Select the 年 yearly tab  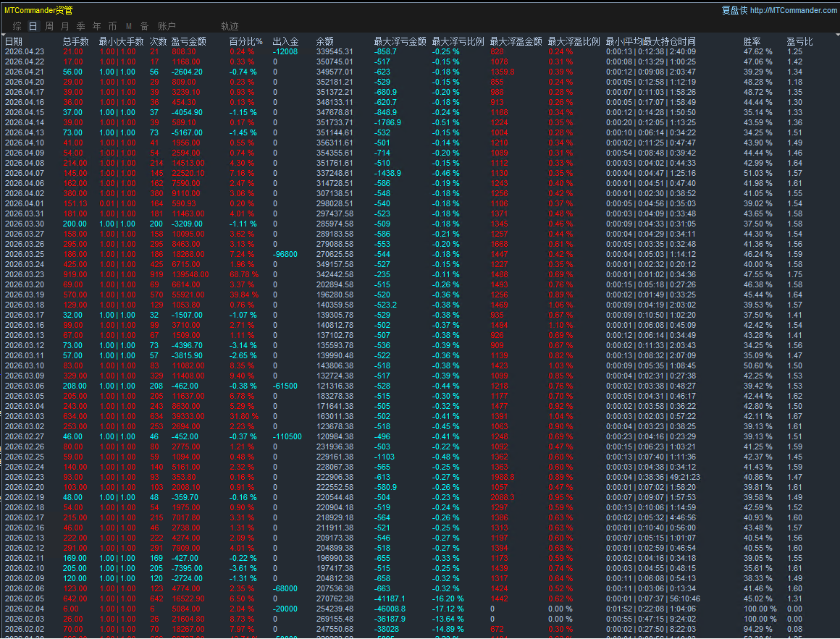coord(96,26)
